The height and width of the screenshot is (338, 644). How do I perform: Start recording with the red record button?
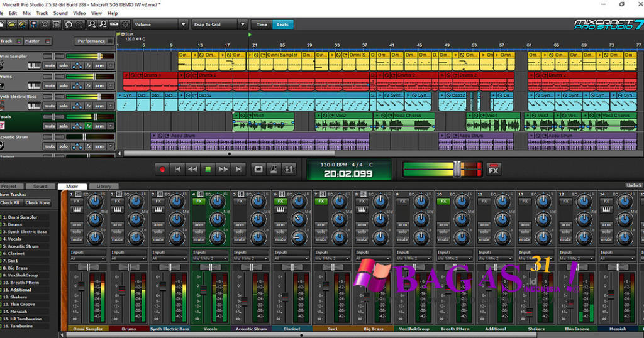click(162, 169)
